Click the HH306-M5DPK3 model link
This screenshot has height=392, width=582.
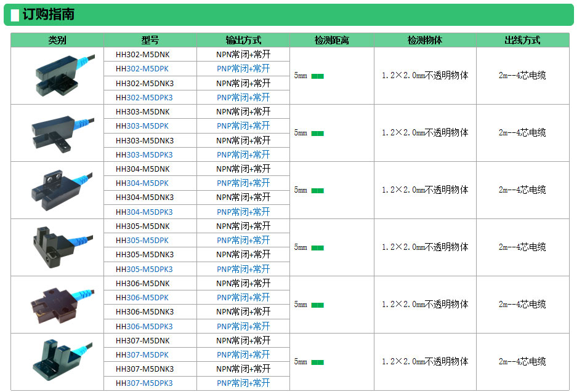point(145,326)
